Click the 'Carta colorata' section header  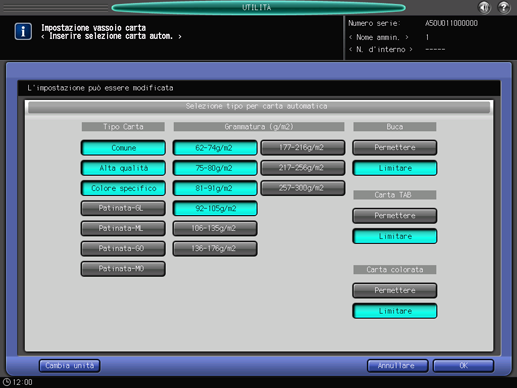coord(395,269)
